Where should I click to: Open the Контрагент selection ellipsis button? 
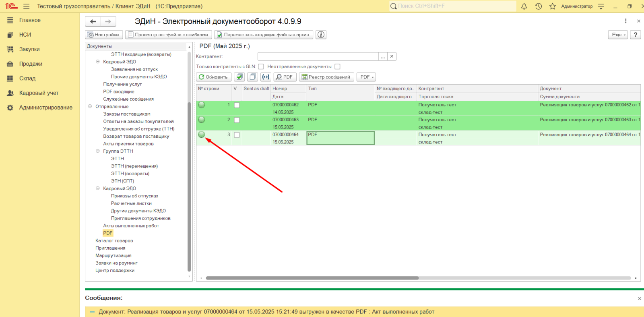pos(383,56)
